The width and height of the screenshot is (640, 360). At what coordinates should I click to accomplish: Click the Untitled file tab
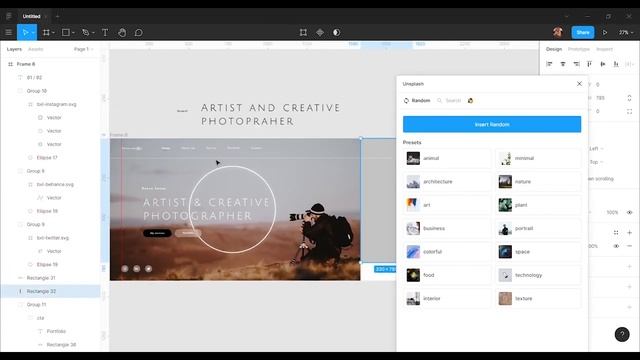click(31, 16)
